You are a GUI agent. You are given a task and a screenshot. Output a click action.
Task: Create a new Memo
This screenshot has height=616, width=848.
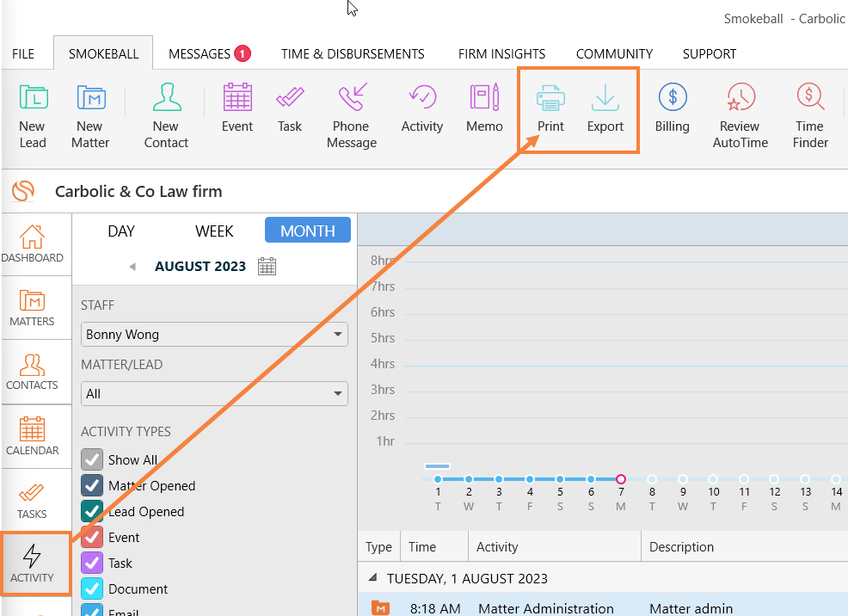point(484,108)
